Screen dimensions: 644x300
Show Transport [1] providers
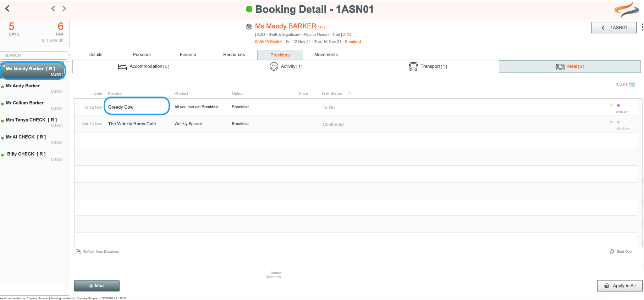click(x=428, y=66)
